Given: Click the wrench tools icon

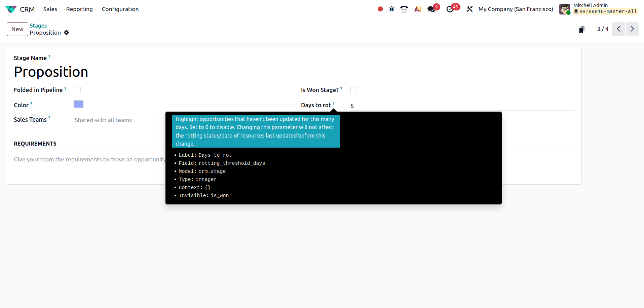Looking at the screenshot, I should coord(470,9).
